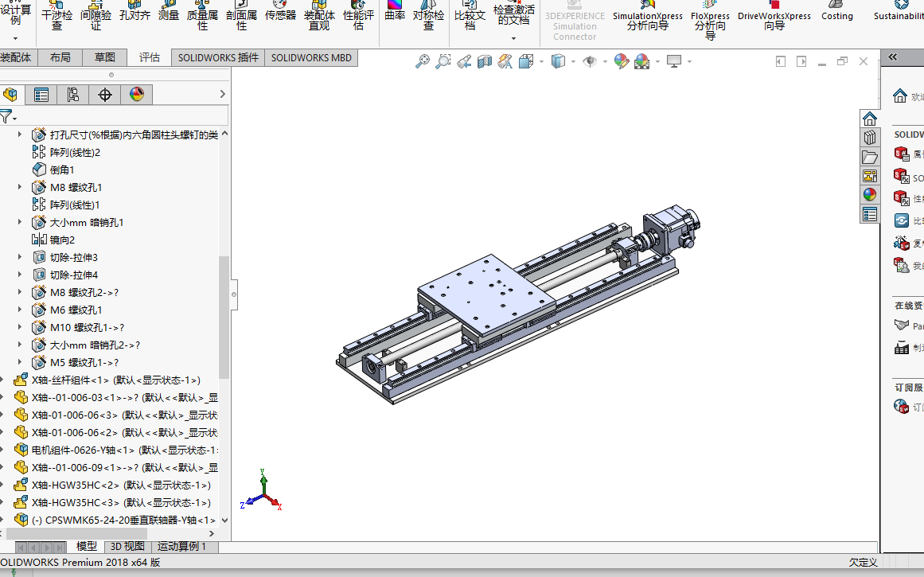Open the ConfigurationManager tab

[x=73, y=94]
